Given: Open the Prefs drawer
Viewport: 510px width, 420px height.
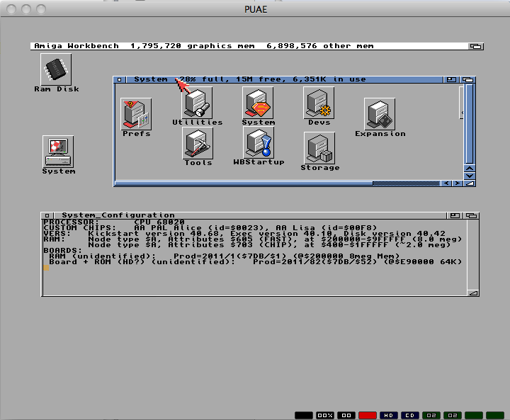Looking at the screenshot, I should 136,114.
